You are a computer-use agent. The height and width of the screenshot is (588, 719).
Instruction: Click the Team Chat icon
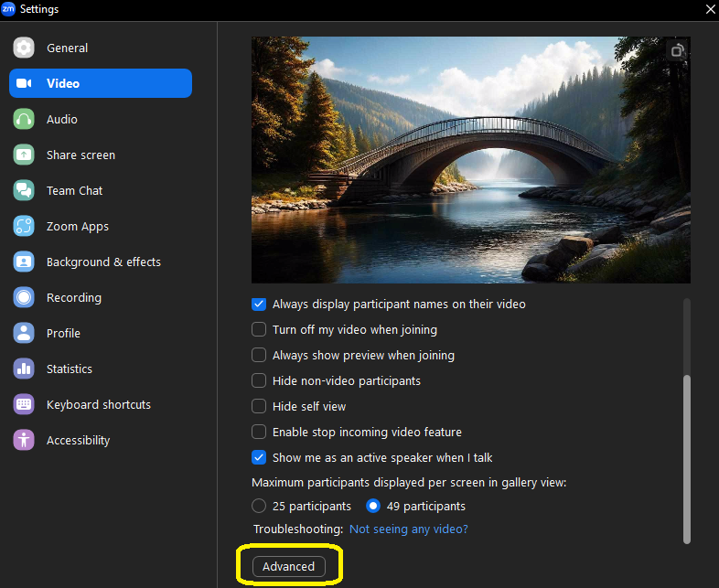pyautogui.click(x=24, y=190)
